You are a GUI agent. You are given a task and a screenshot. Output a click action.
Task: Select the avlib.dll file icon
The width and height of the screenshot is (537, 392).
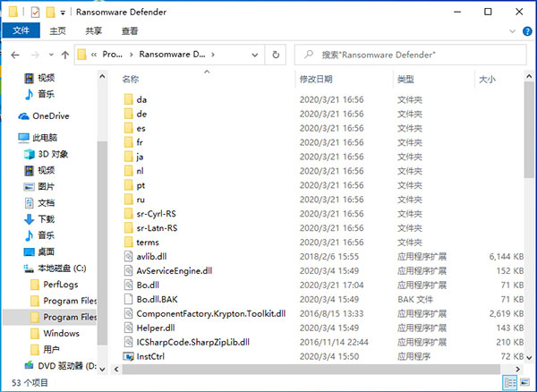pos(128,257)
